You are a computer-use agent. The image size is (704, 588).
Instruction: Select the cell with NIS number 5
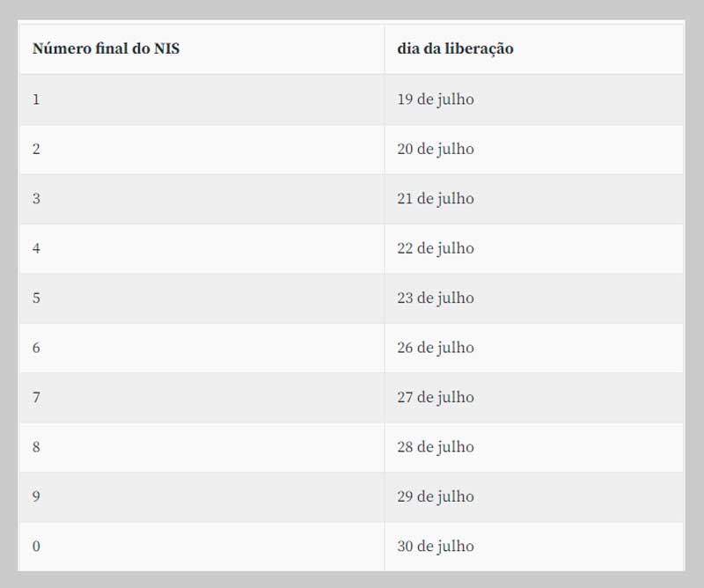(36, 298)
